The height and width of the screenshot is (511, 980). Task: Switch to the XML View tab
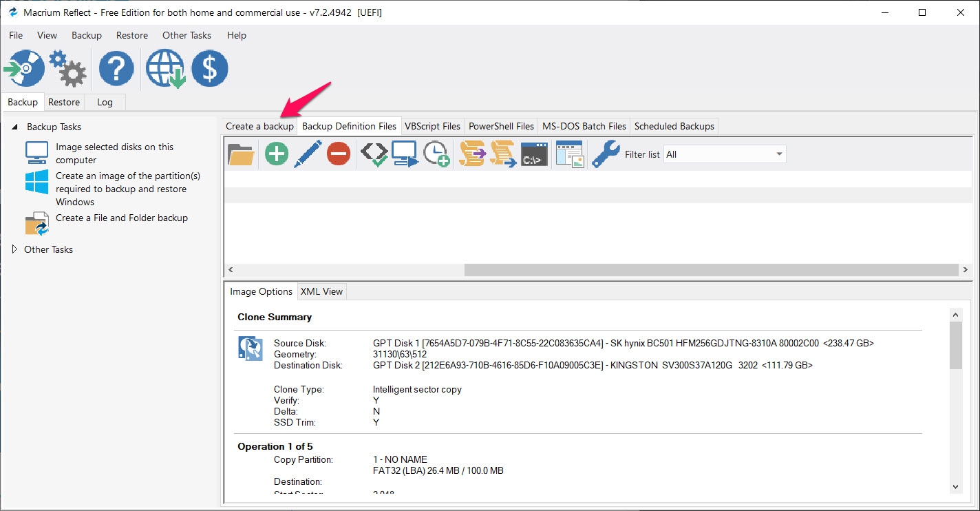click(321, 291)
